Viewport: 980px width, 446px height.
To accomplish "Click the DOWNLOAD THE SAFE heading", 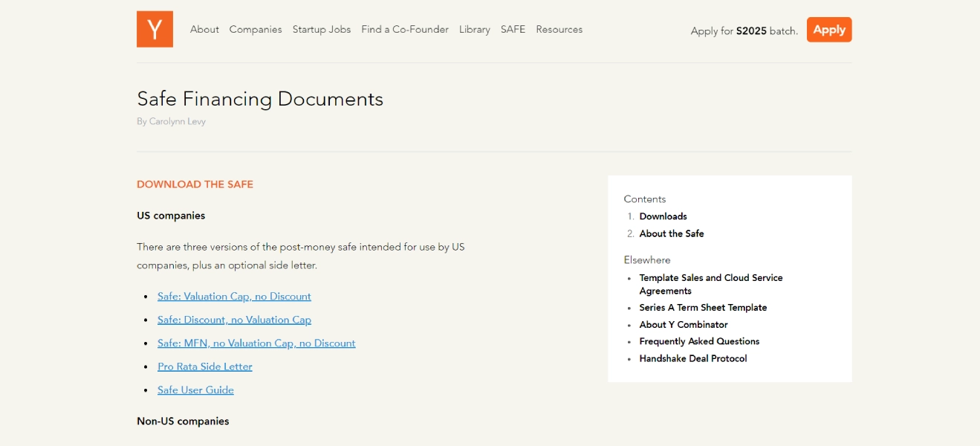I will click(195, 184).
